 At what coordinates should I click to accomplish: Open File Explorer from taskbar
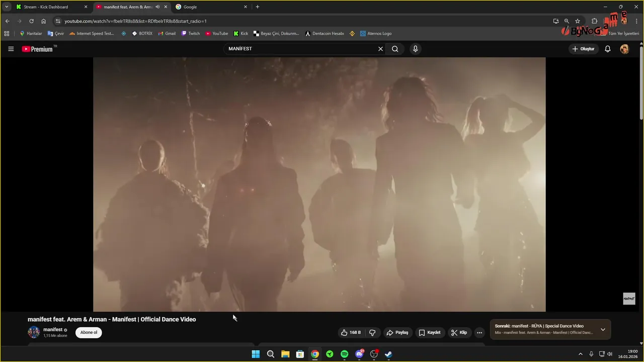tap(285, 354)
